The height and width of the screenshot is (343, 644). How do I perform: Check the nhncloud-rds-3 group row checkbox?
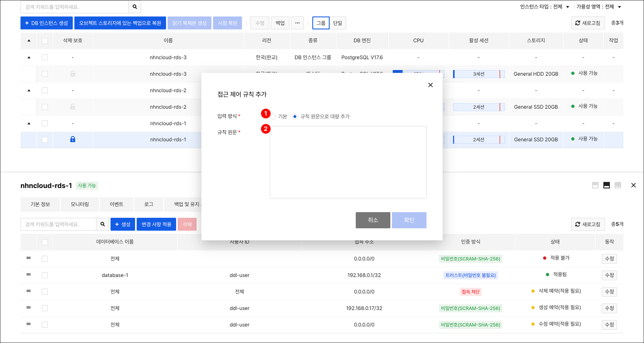coord(45,58)
